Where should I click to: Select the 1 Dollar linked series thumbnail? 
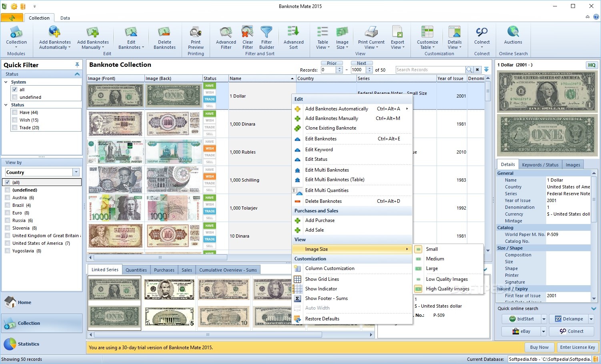(114, 303)
